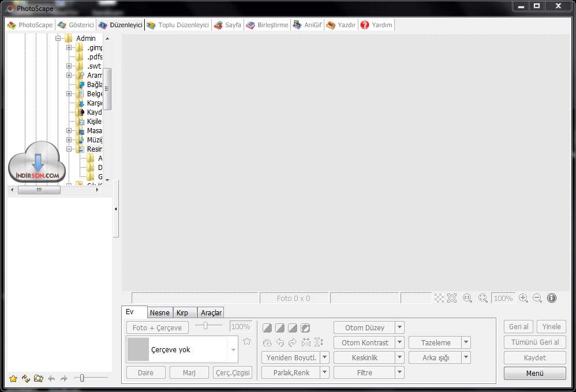Image resolution: width=576 pixels, height=392 pixels.
Task: Open the Sayfa tab
Action: click(x=228, y=25)
